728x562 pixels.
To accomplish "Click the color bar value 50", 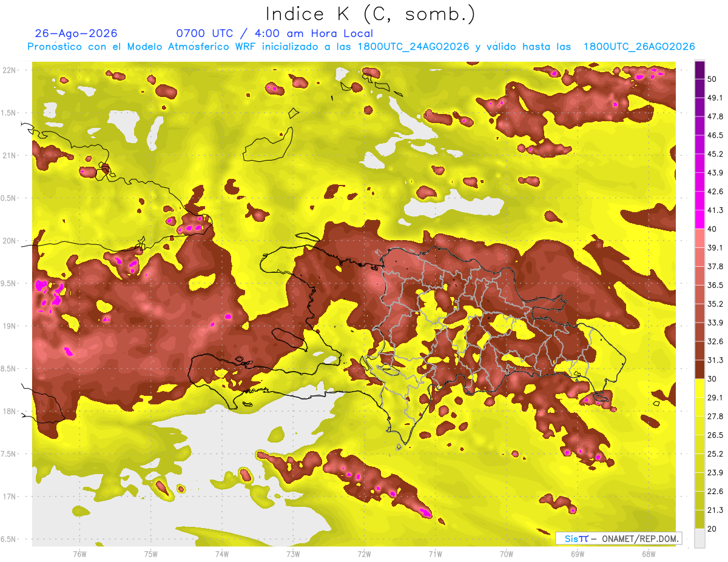I will [713, 79].
